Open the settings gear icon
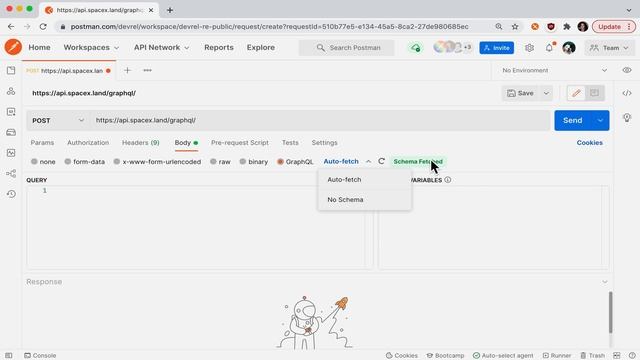The image size is (640, 360). click(529, 48)
